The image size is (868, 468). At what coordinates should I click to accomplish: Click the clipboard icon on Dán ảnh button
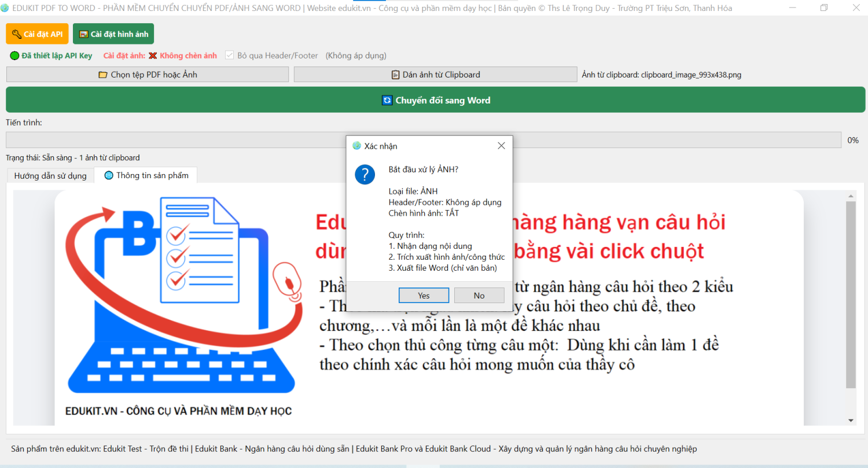(395, 75)
